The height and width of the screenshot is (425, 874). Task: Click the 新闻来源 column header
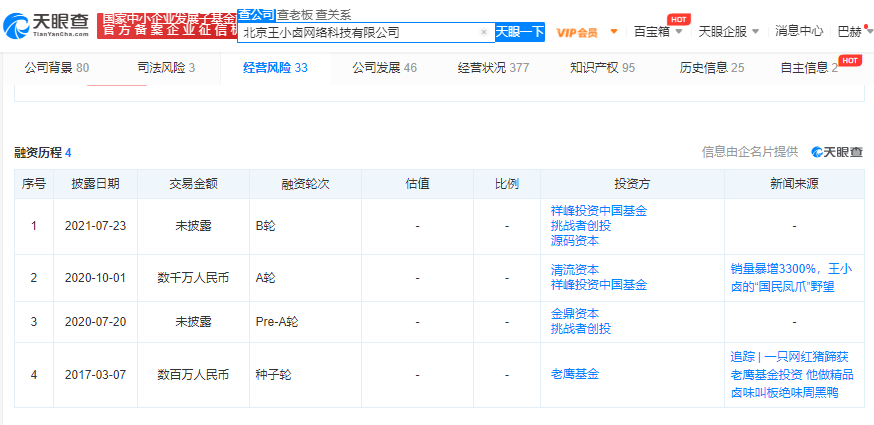(794, 184)
